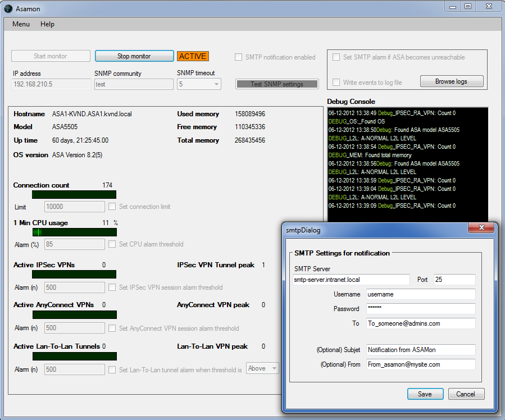
Task: Stop the monitor
Action: (x=134, y=56)
